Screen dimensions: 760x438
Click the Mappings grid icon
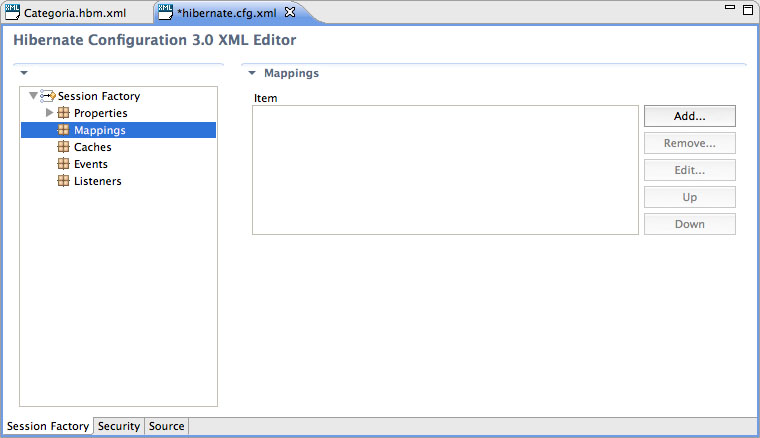pyautogui.click(x=63, y=130)
